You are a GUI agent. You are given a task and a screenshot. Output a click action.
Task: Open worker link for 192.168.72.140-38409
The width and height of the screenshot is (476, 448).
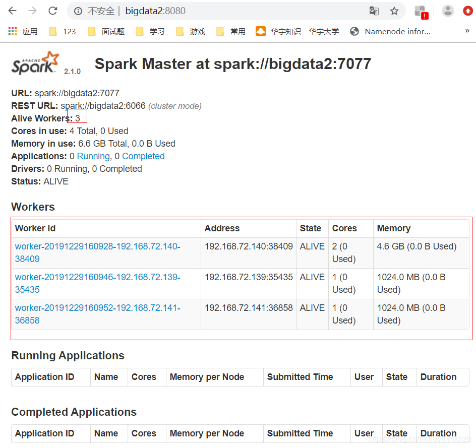(98, 252)
